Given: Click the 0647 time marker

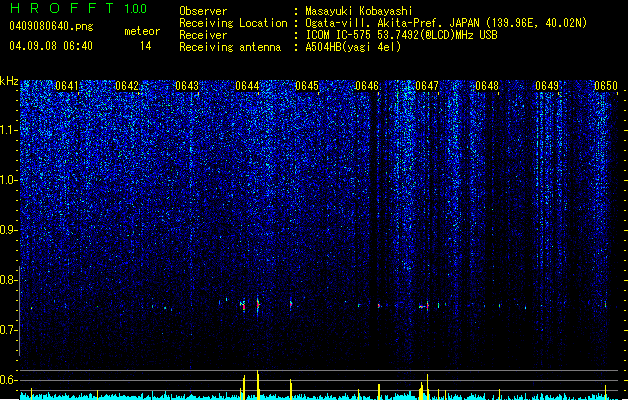Looking at the screenshot, I should pyautogui.click(x=427, y=86).
